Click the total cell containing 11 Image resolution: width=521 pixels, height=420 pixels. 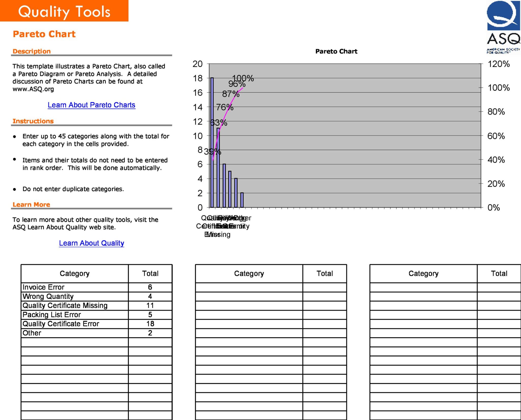[150, 305]
